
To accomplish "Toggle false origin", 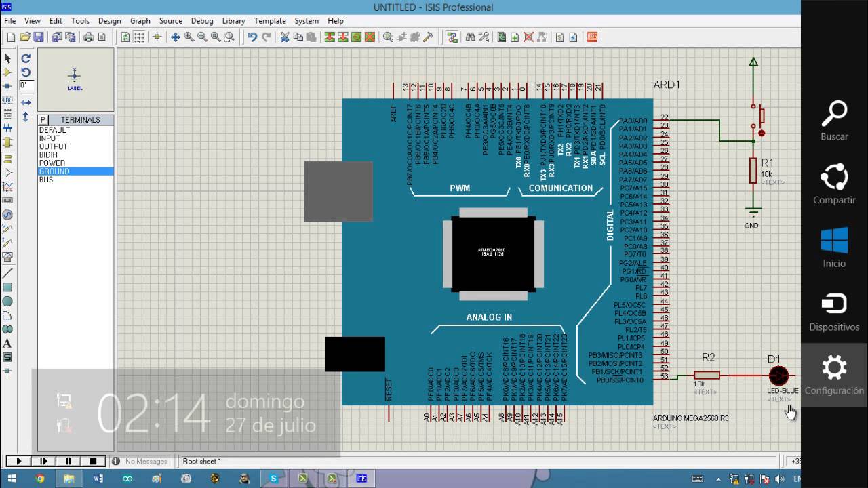I will (x=157, y=37).
